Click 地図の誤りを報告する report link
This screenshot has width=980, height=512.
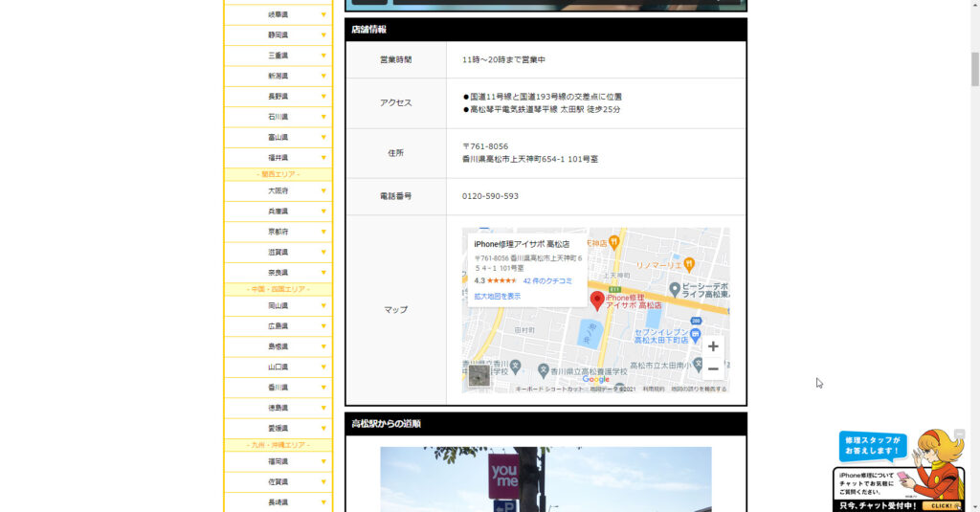coord(699,389)
